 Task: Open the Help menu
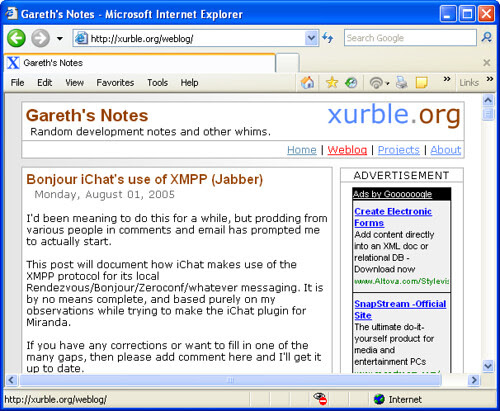click(x=189, y=83)
